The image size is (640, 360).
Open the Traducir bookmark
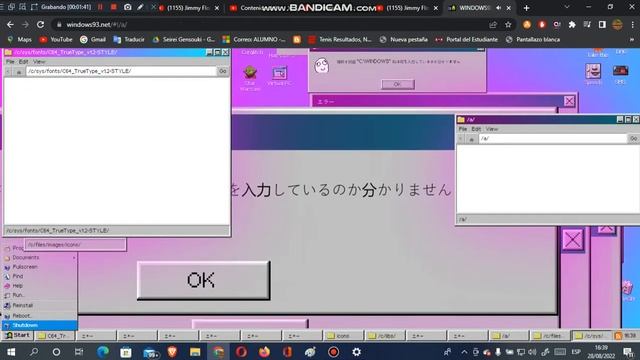(x=129, y=40)
